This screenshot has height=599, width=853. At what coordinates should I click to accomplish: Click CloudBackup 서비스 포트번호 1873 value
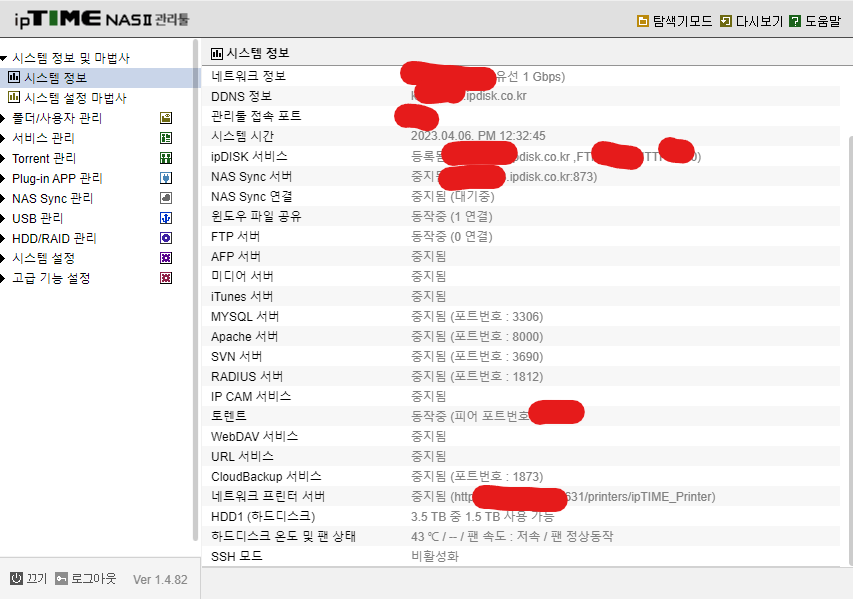[477, 477]
